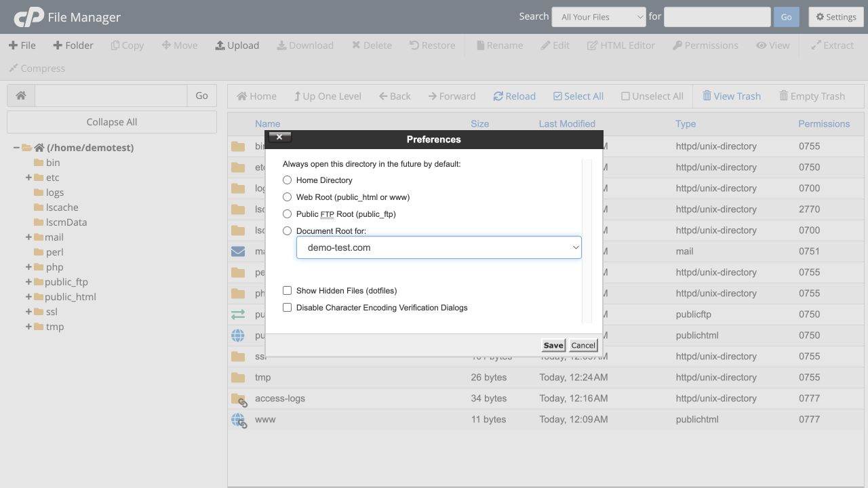
Task: Collapse the /home/demotest root tree node
Action: [x=17, y=148]
